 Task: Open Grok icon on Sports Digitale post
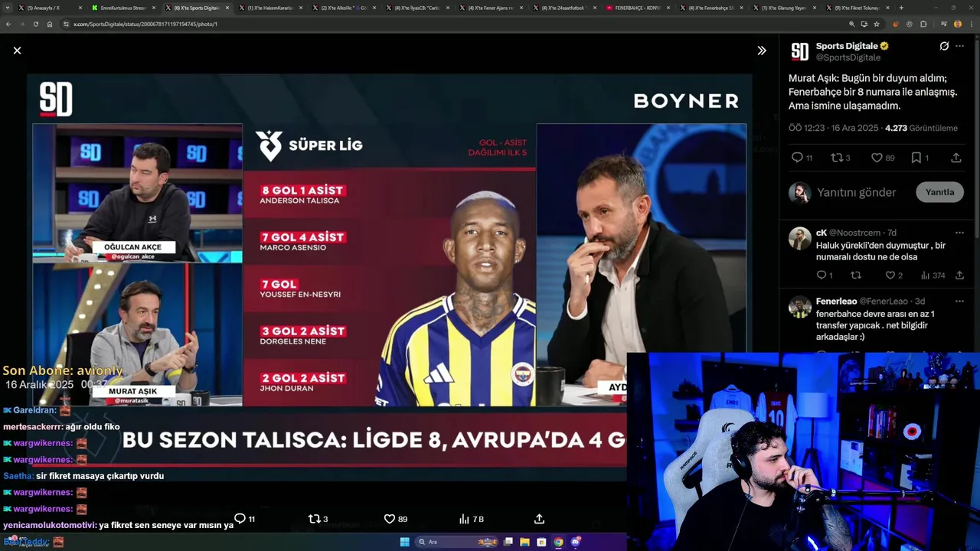click(x=944, y=46)
